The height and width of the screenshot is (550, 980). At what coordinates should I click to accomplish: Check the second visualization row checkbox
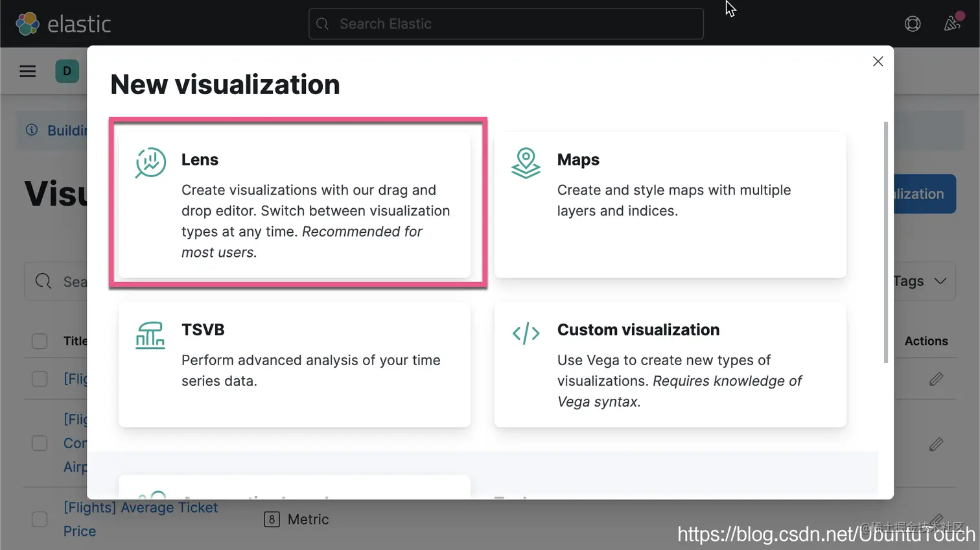[x=40, y=443]
